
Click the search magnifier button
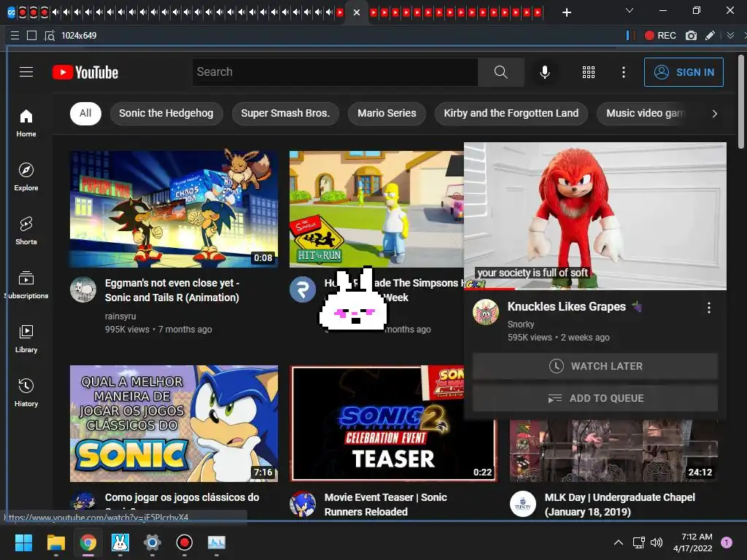pyautogui.click(x=500, y=72)
